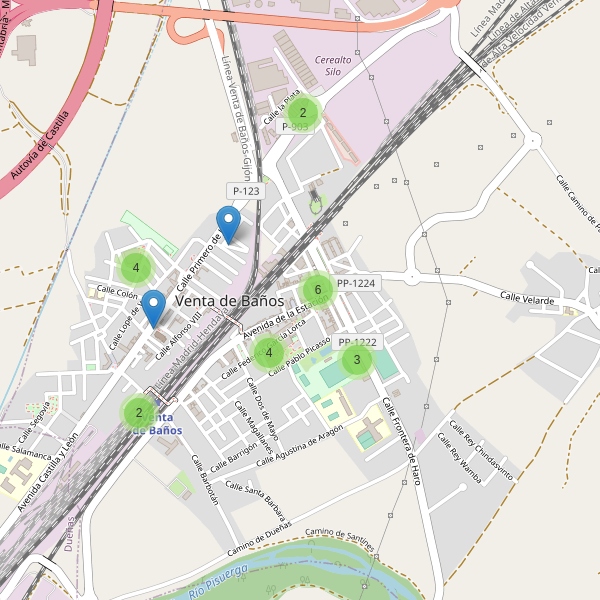Click the Autovía de Castilla highway label
The width and height of the screenshot is (600, 600).
(x=40, y=145)
